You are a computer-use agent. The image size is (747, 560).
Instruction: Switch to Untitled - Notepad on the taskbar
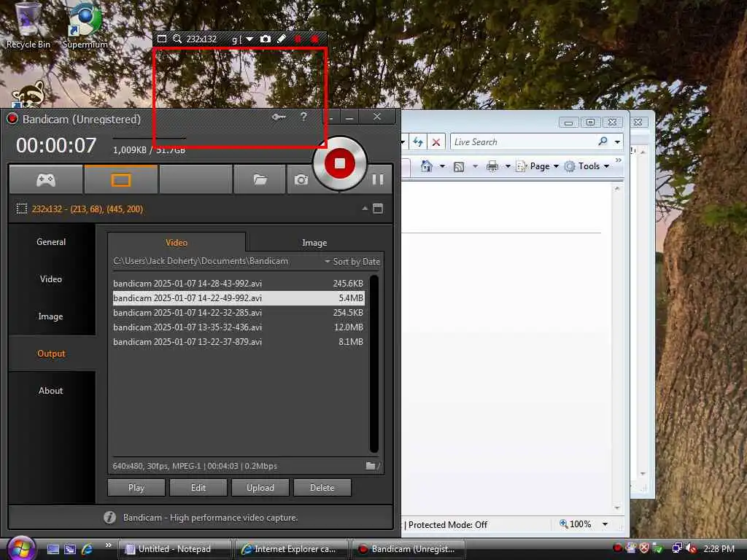pyautogui.click(x=174, y=549)
